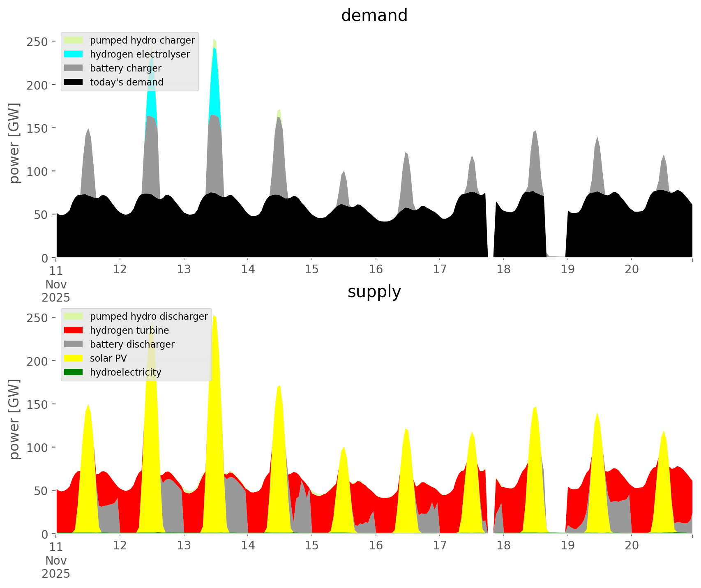Click the green hydroelectricity legend swatch

[x=74, y=372]
